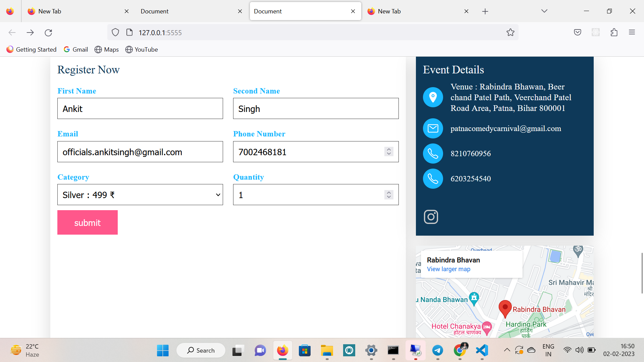This screenshot has height=362, width=644.
Task: Click the View larger map link
Action: click(448, 269)
